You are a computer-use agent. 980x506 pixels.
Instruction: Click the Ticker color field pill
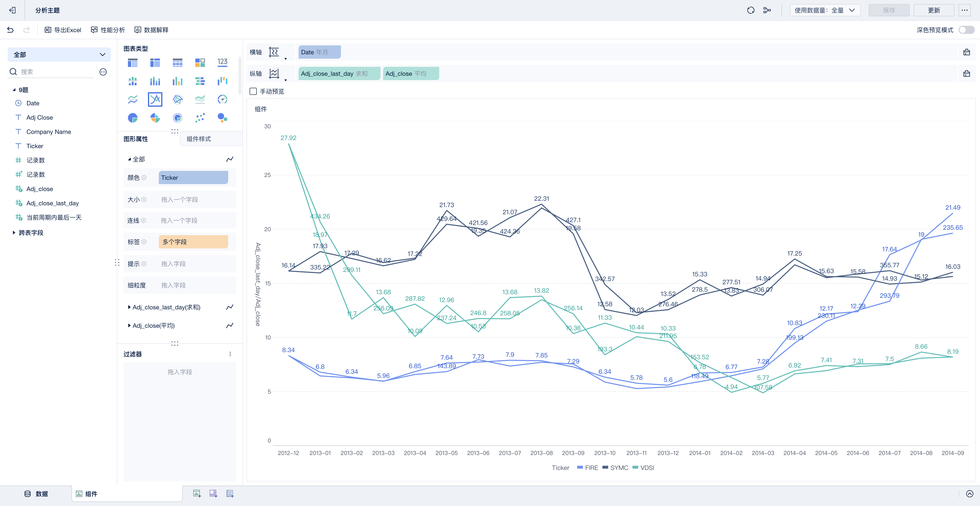click(x=193, y=178)
